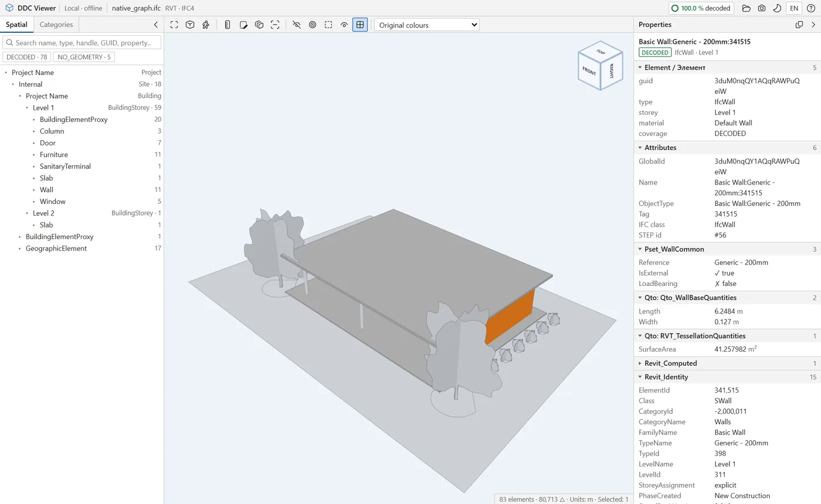Collapse the Attributes section header
821x504 pixels.
point(727,148)
